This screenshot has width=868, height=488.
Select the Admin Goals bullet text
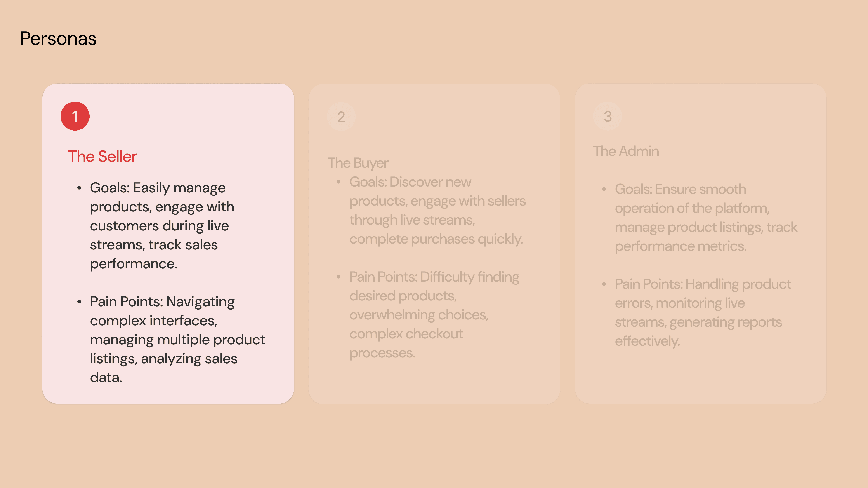coord(706,218)
